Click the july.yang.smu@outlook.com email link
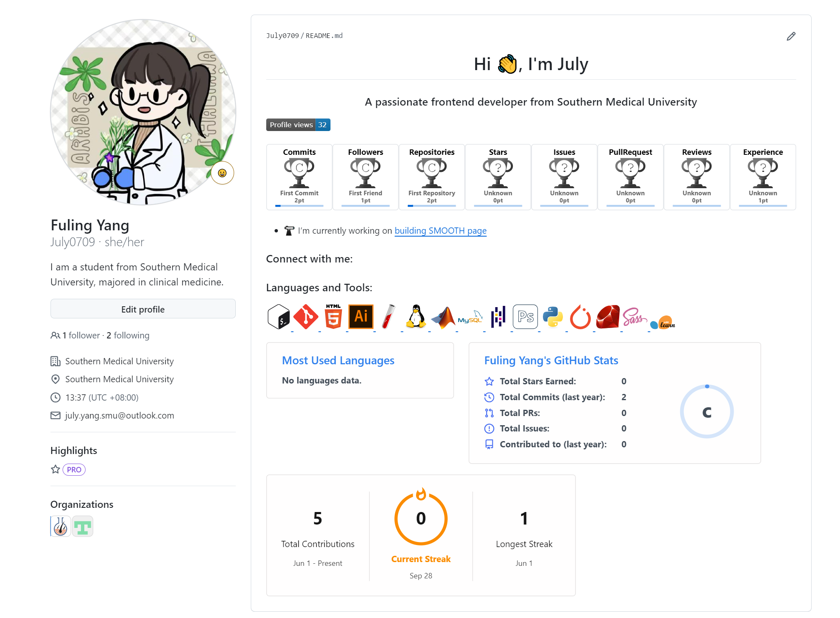Image resolution: width=840 pixels, height=618 pixels. pyautogui.click(x=119, y=416)
